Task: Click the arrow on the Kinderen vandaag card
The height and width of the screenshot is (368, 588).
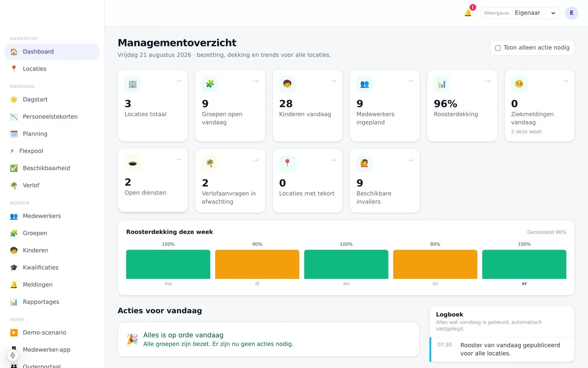Action: coord(333,81)
